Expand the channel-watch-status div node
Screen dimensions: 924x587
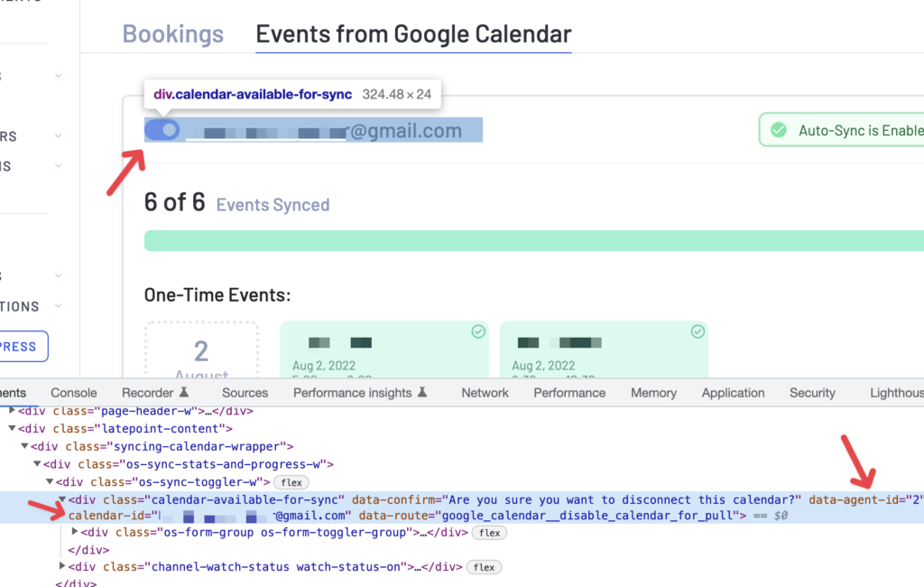click(x=61, y=567)
